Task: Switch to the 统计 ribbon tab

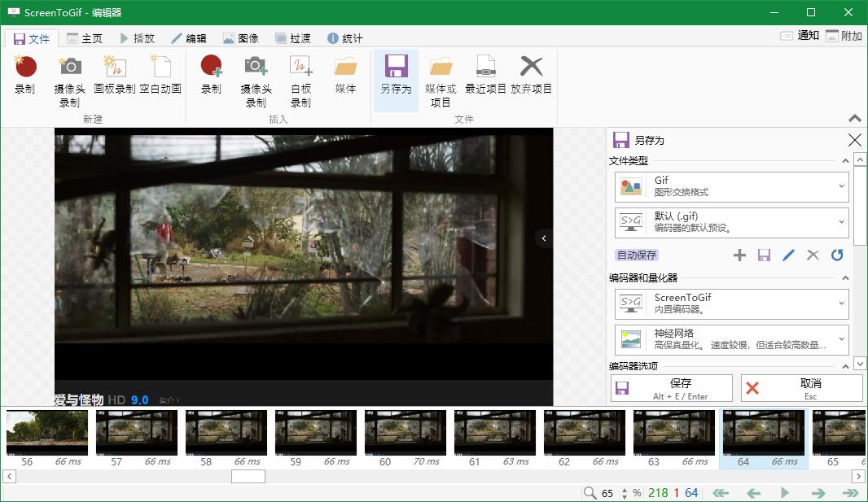Action: pos(345,38)
